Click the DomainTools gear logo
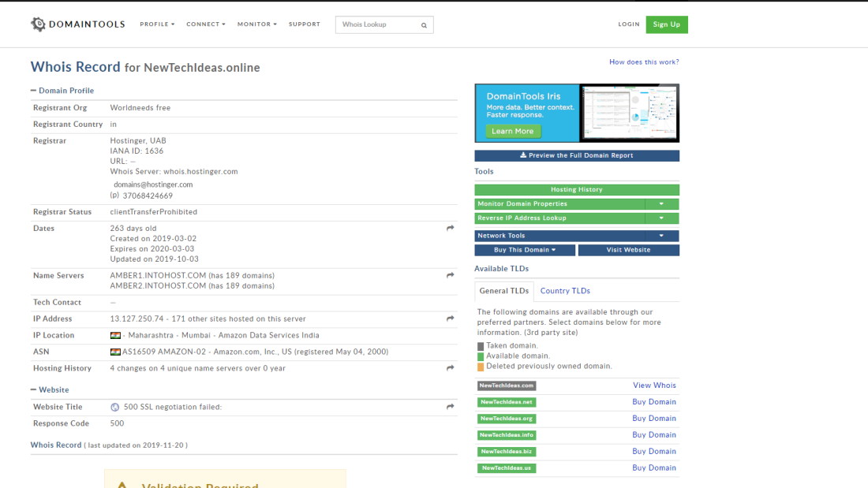This screenshot has height=488, width=868. click(x=38, y=24)
